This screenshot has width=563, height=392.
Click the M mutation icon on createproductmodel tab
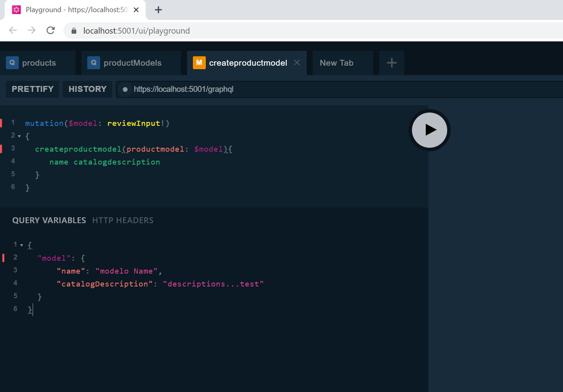click(199, 63)
